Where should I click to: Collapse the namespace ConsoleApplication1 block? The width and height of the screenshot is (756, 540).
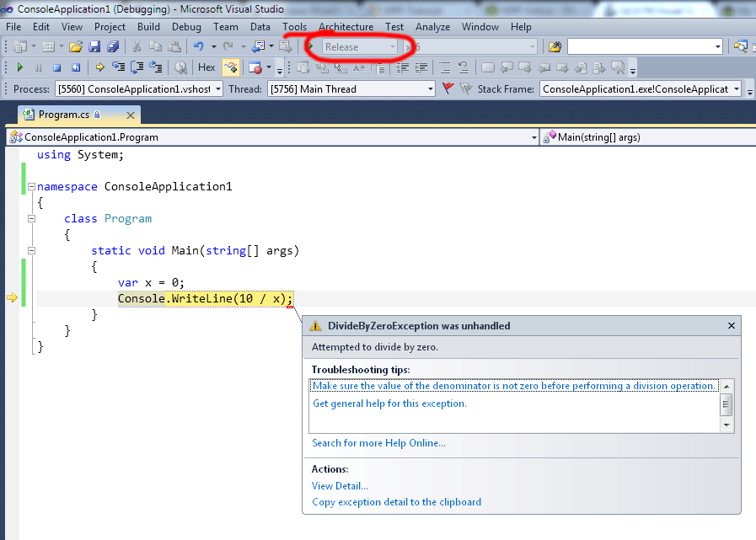coord(31,186)
